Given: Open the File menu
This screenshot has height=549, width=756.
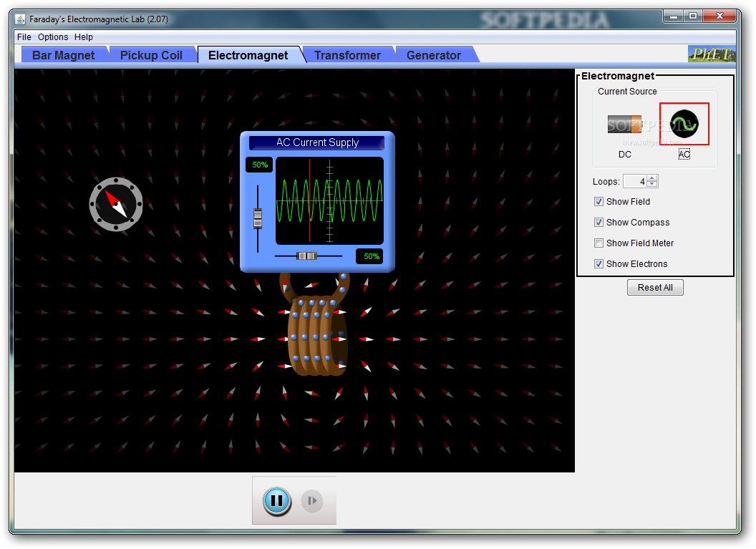Looking at the screenshot, I should click(x=24, y=37).
